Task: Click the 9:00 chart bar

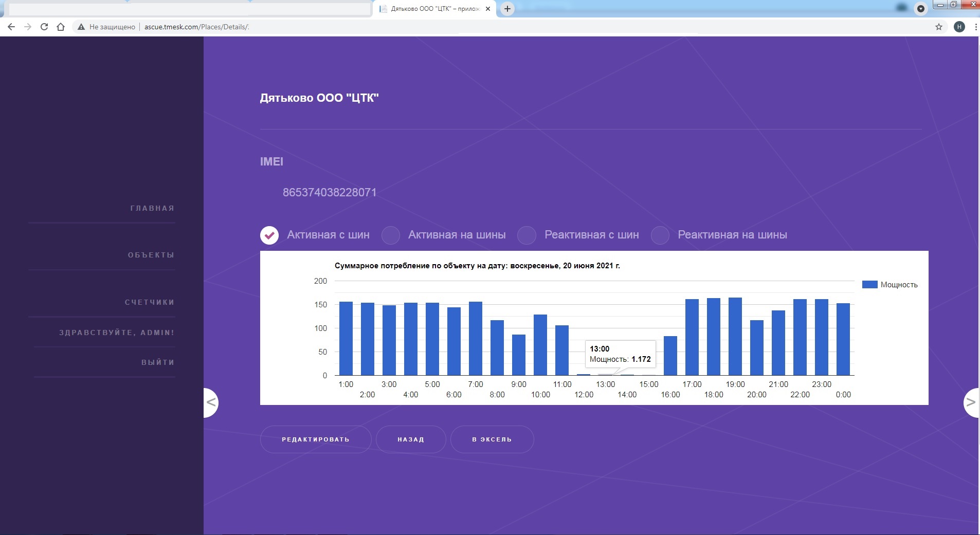Action: click(x=519, y=355)
